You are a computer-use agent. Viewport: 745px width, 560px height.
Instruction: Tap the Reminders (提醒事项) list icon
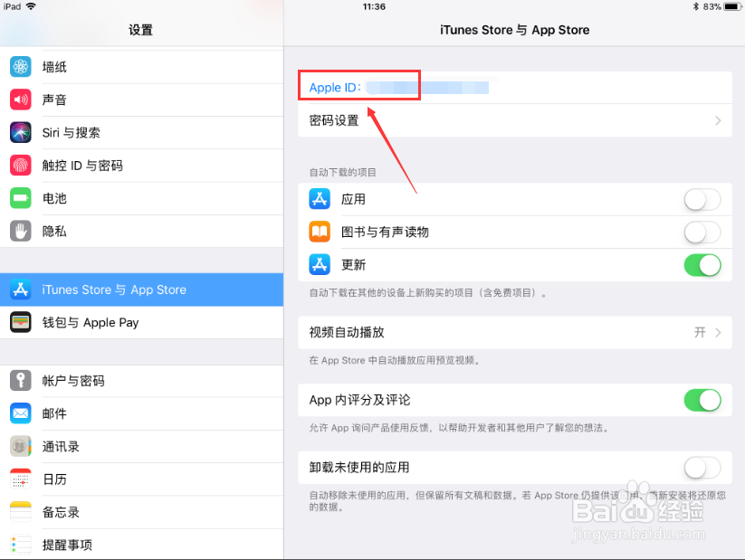coord(21,545)
